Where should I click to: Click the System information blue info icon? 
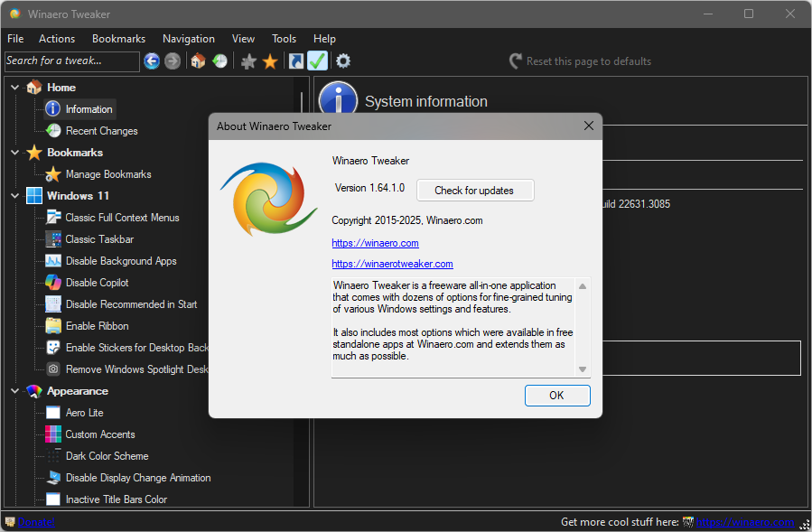pyautogui.click(x=338, y=98)
